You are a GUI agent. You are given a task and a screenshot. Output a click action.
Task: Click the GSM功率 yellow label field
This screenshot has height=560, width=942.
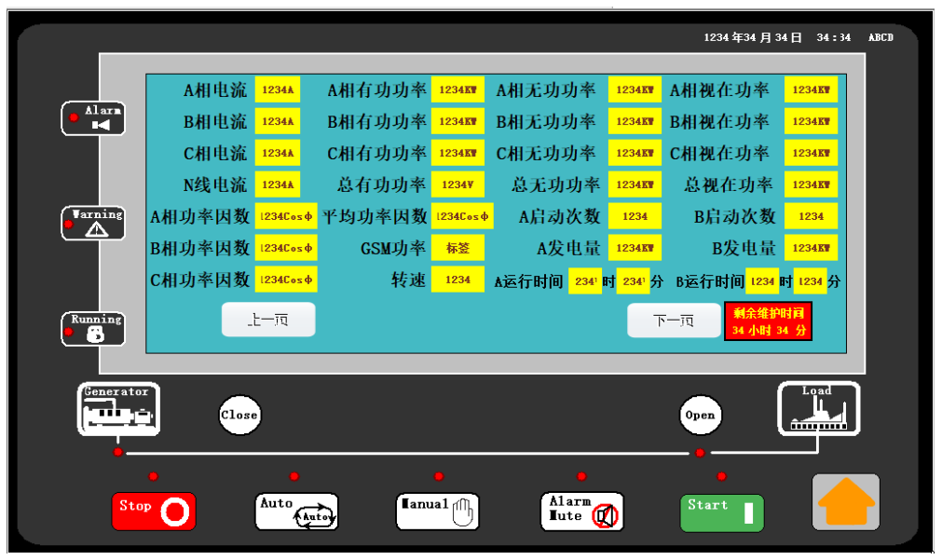(x=457, y=248)
